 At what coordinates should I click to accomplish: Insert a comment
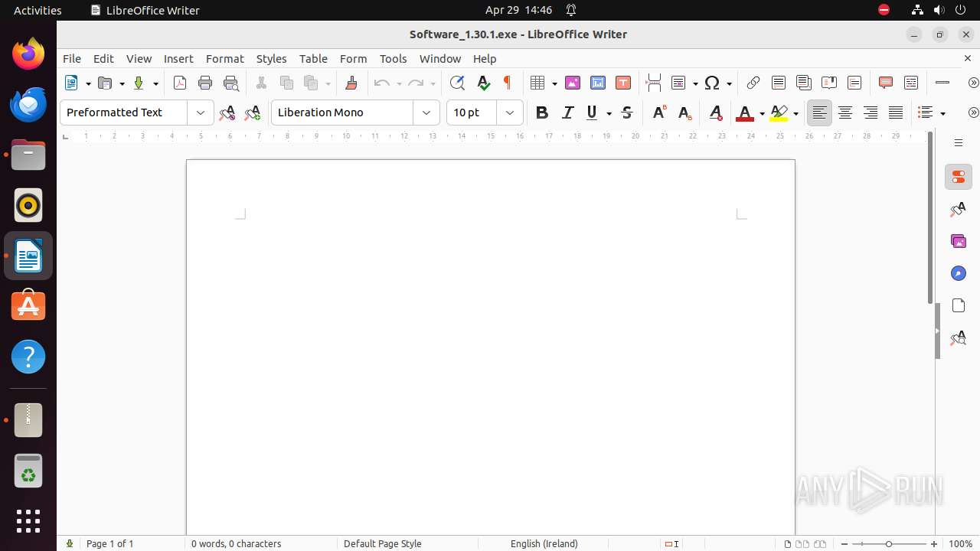click(x=886, y=83)
